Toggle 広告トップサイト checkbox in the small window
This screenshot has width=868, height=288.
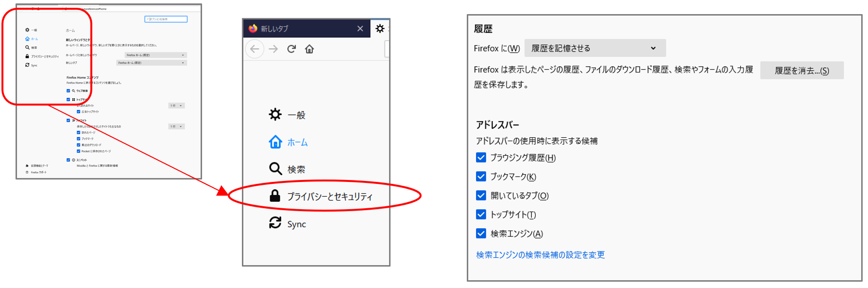(x=78, y=111)
